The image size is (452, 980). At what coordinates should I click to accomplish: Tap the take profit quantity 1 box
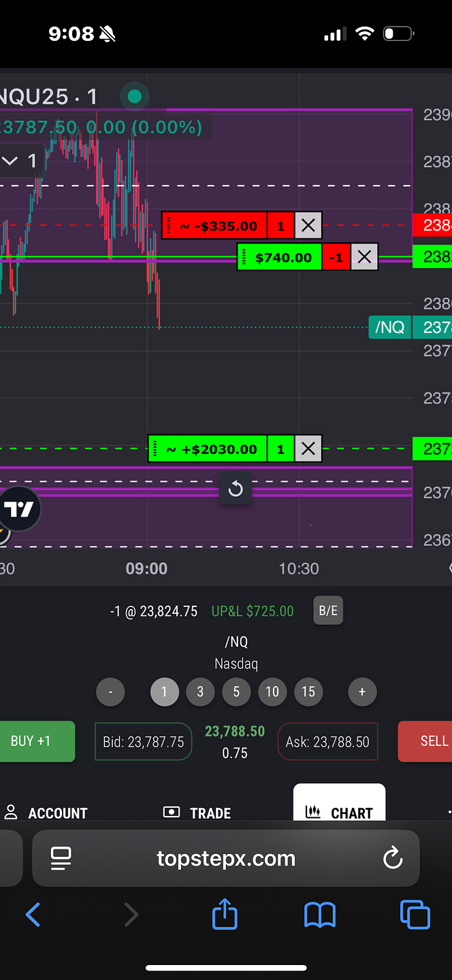tap(281, 449)
